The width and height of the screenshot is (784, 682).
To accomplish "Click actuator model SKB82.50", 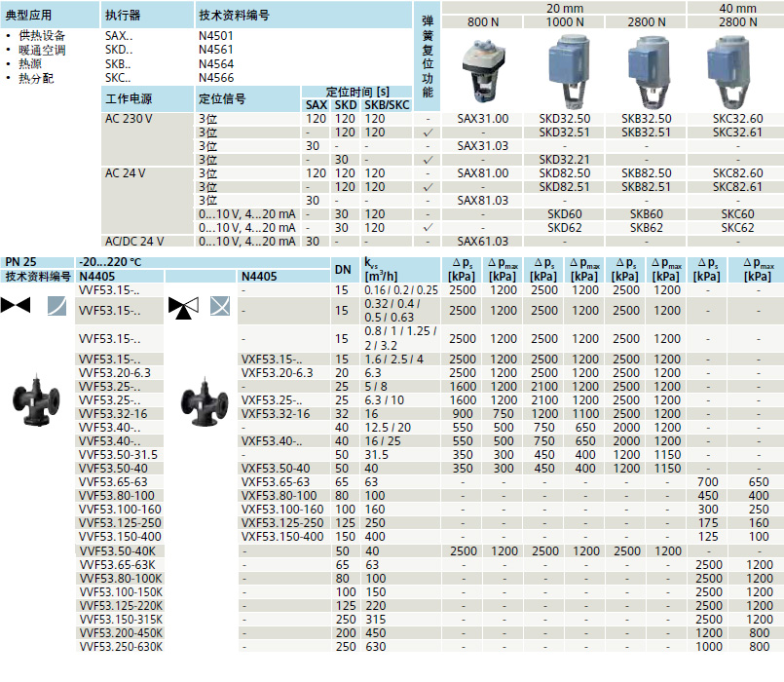I will click(647, 173).
